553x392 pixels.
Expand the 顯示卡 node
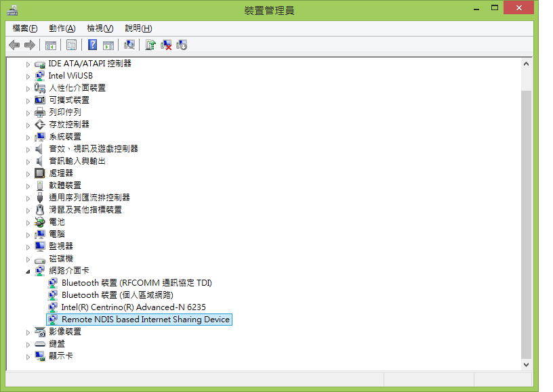point(28,356)
